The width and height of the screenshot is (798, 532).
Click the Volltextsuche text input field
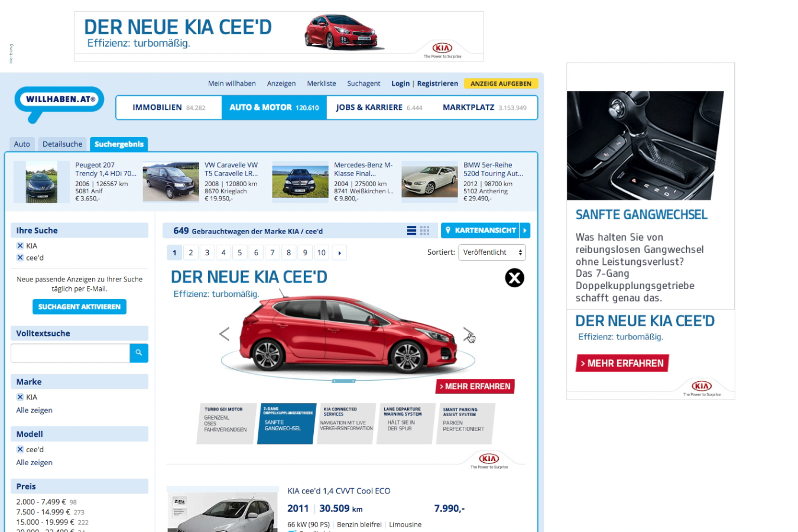70,353
